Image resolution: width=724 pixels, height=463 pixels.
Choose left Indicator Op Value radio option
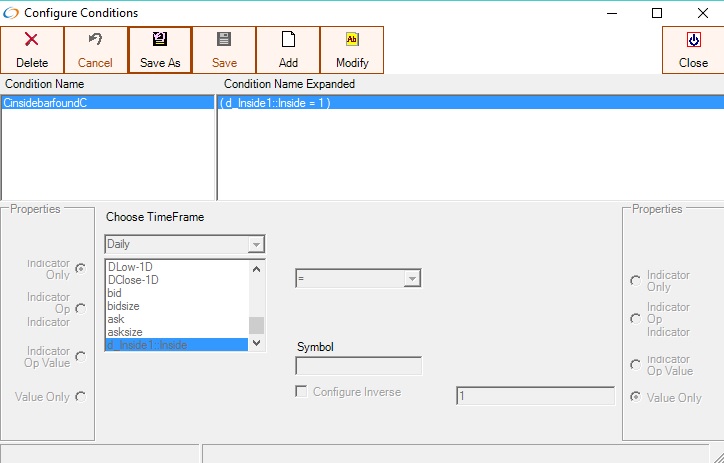[80, 354]
